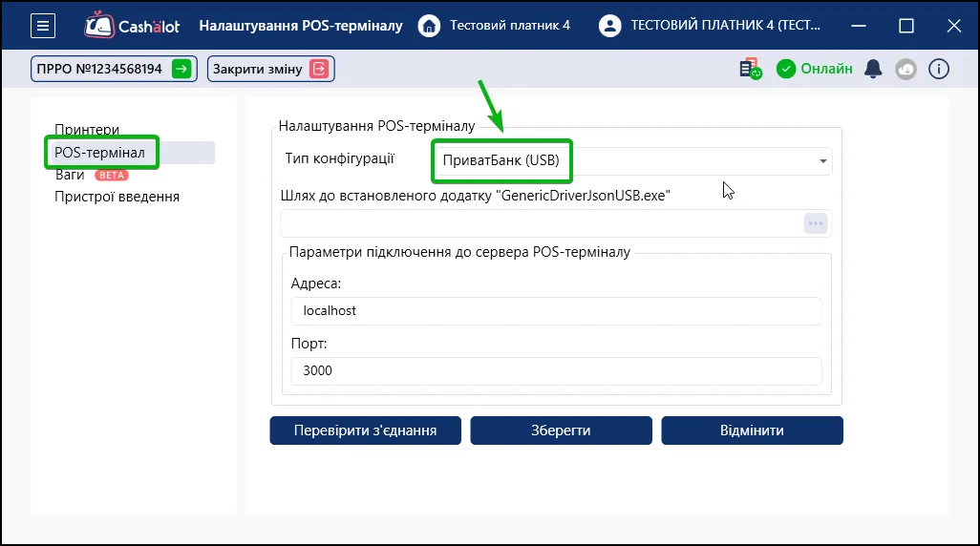
Task: Focus the Адреса field with localhost
Action: point(556,311)
